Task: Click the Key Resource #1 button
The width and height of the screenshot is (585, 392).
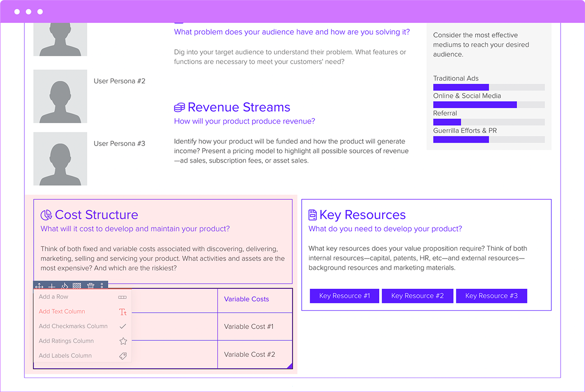Action: point(344,296)
